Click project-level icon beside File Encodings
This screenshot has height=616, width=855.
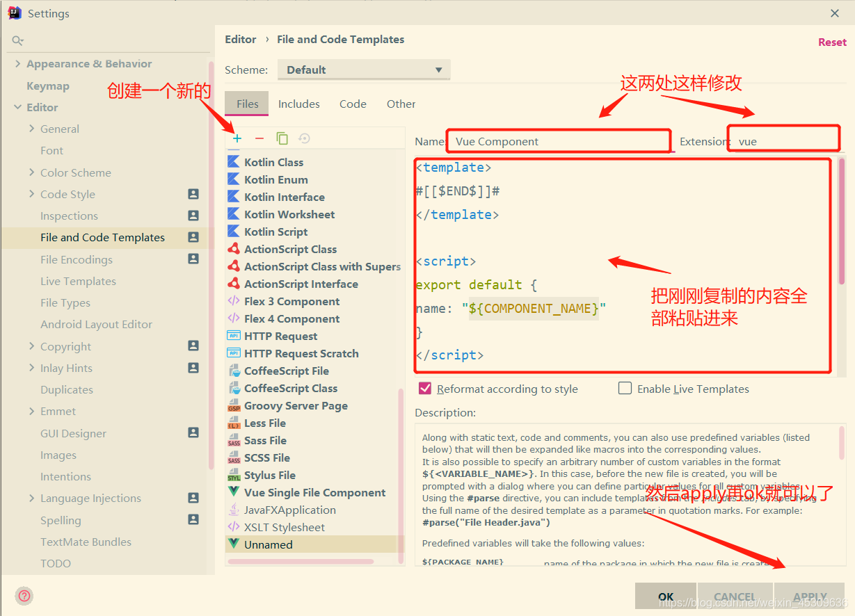point(193,259)
